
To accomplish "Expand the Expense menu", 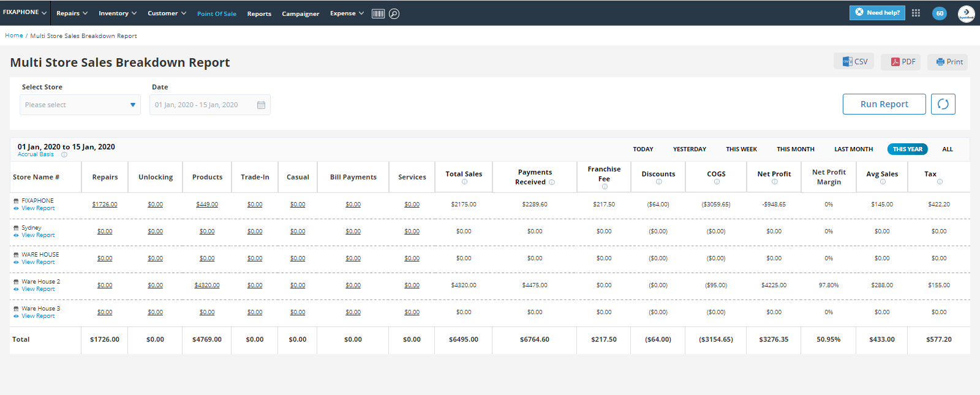I will pyautogui.click(x=347, y=13).
